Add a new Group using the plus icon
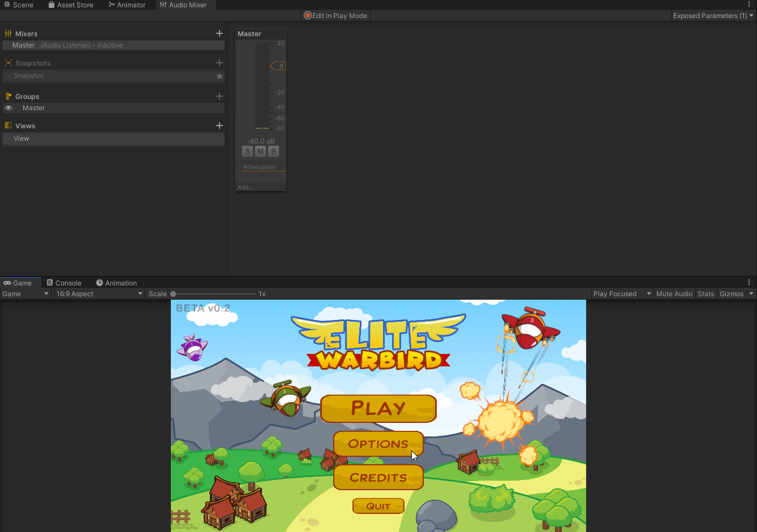The width and height of the screenshot is (757, 532). click(x=219, y=96)
